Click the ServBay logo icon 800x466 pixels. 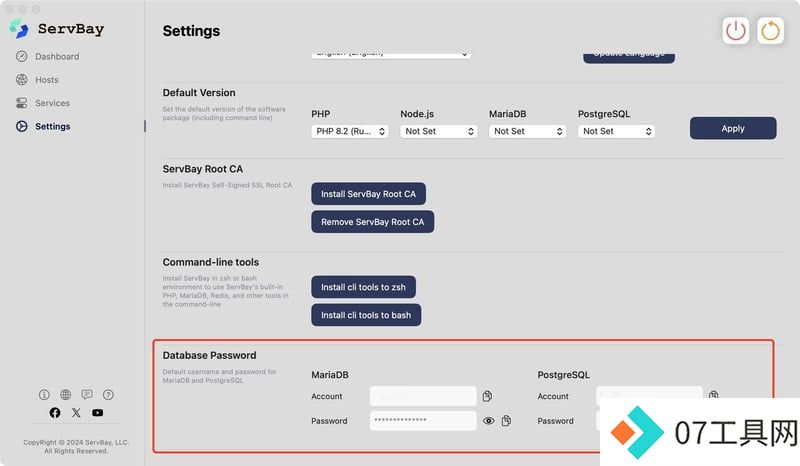(19, 29)
